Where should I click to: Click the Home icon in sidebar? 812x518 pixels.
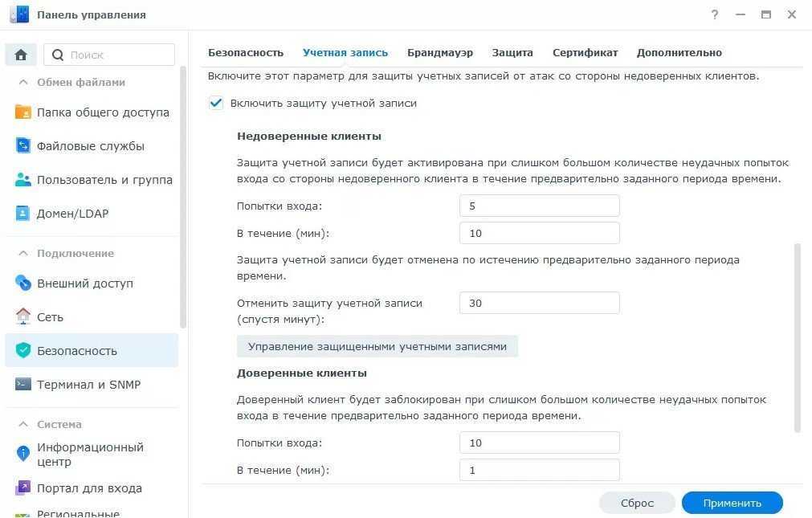21,55
